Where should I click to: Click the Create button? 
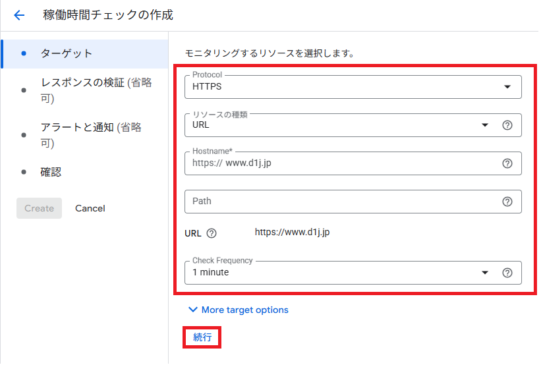coord(39,208)
